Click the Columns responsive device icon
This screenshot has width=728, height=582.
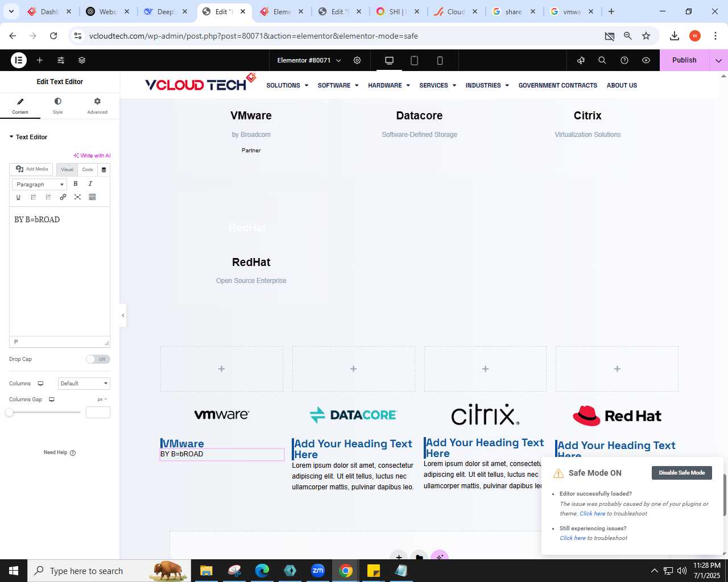pyautogui.click(x=40, y=384)
